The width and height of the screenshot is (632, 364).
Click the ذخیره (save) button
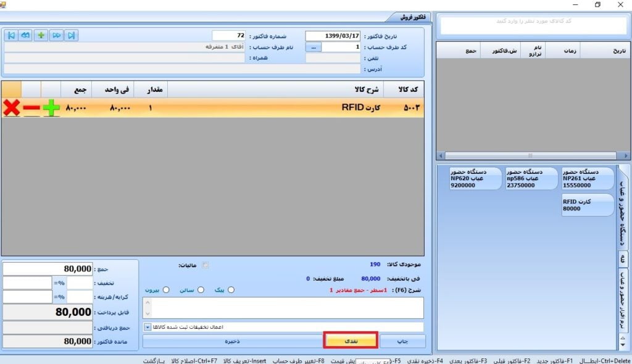(232, 341)
